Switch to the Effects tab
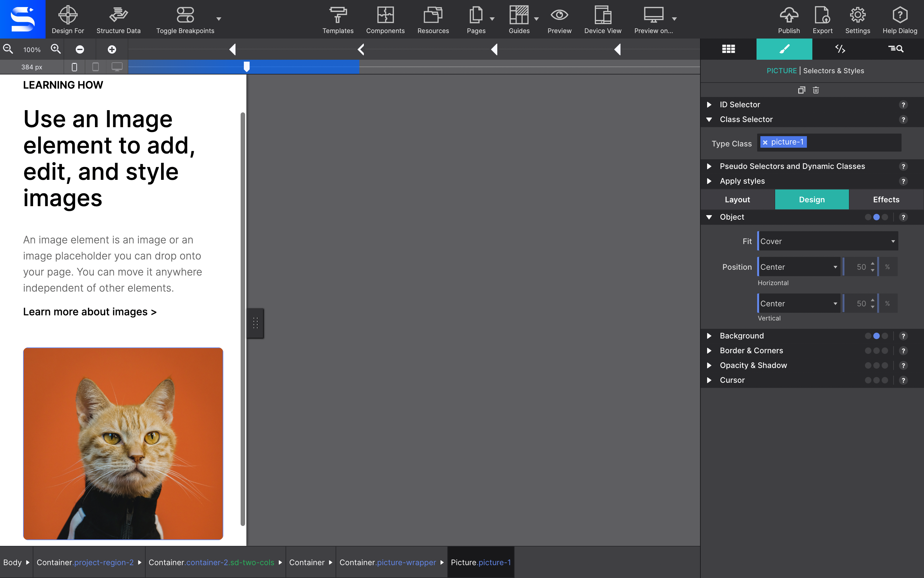The height and width of the screenshot is (578, 924). [886, 199]
